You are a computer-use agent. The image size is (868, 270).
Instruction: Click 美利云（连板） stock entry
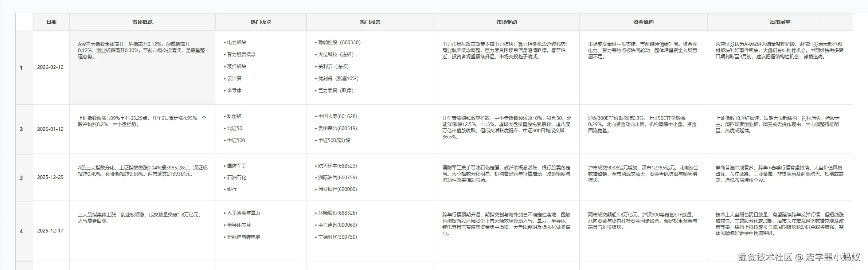pyautogui.click(x=332, y=66)
